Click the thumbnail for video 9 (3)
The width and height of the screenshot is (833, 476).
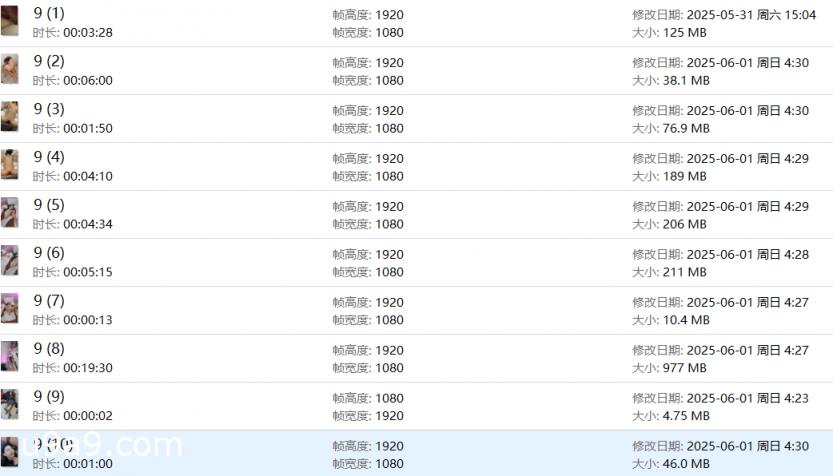coord(10,116)
